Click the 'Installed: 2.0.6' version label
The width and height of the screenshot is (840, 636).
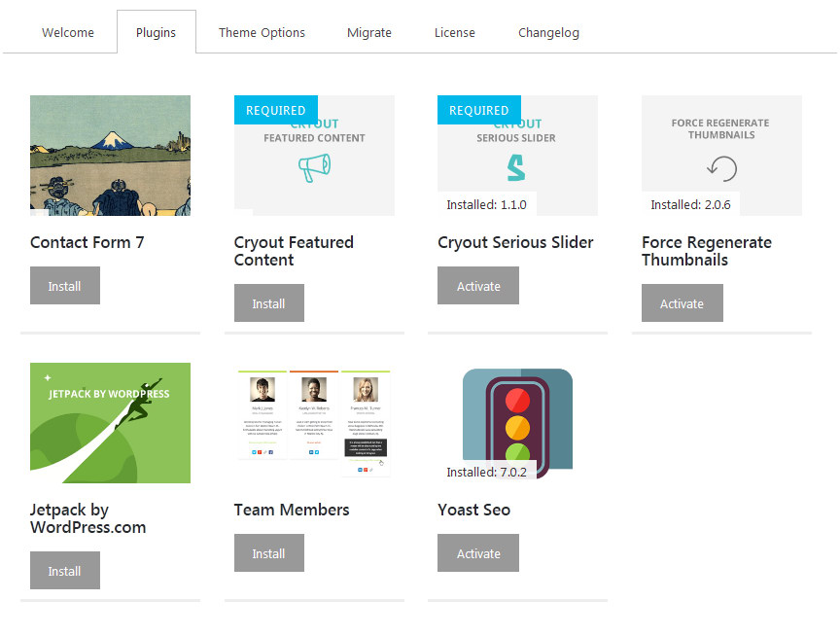(x=690, y=204)
